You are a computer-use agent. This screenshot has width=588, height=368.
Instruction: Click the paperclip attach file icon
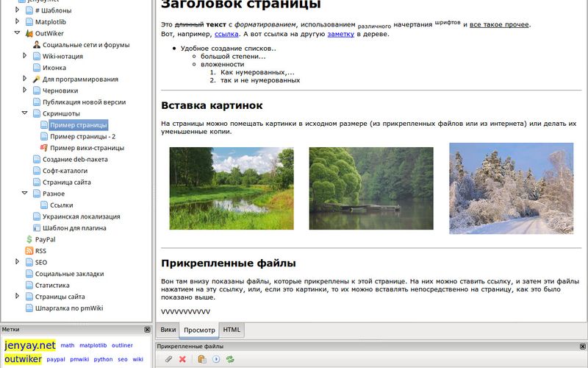coord(168,359)
